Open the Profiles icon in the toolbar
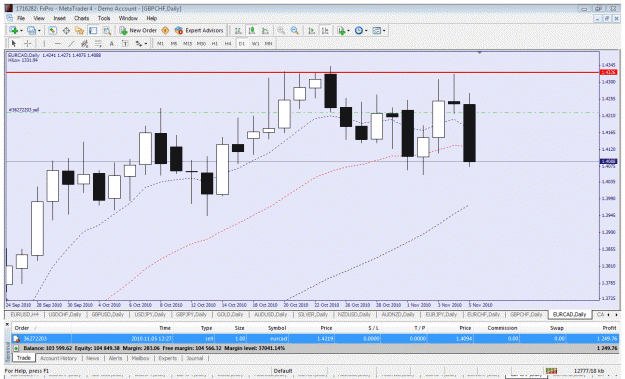The height and width of the screenshot is (379, 625). coord(31,31)
